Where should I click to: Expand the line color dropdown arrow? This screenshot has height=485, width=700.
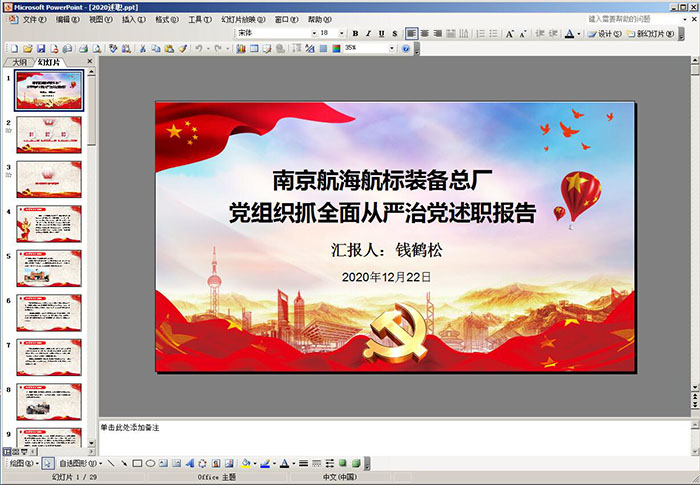tap(275, 464)
